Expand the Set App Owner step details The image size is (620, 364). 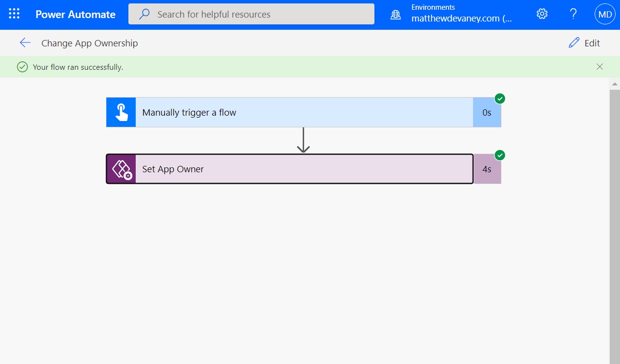[293, 169]
